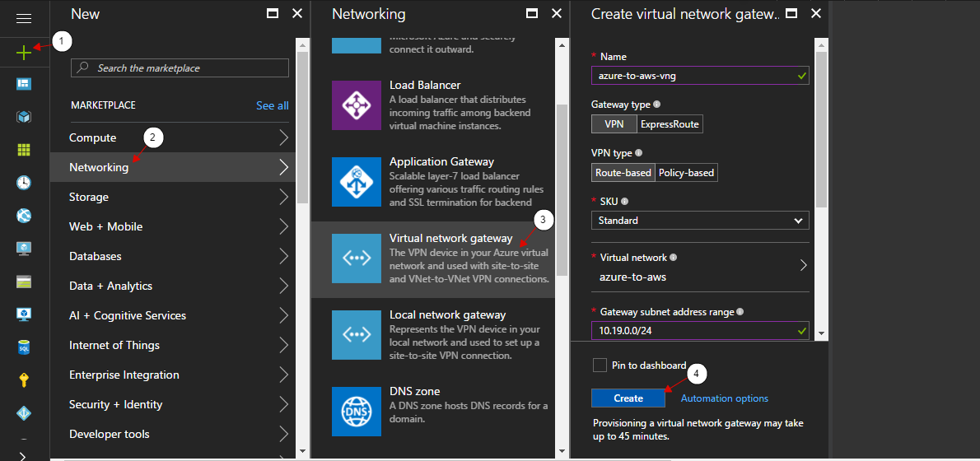Open the blue diamond Azure AD icon
This screenshot has width=980, height=461.
(24, 412)
